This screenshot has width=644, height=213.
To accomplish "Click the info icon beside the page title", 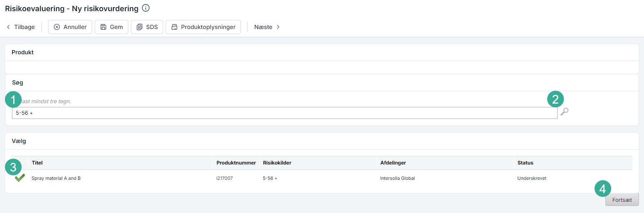I will pos(145,8).
